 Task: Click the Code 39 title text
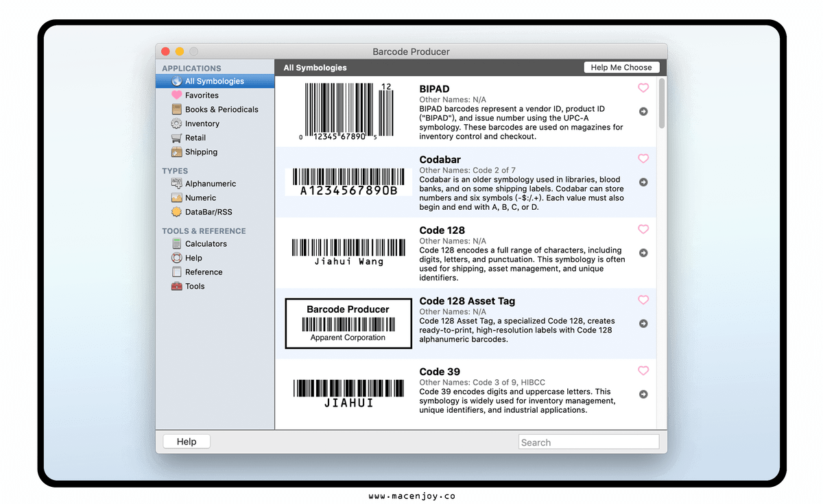tap(440, 372)
